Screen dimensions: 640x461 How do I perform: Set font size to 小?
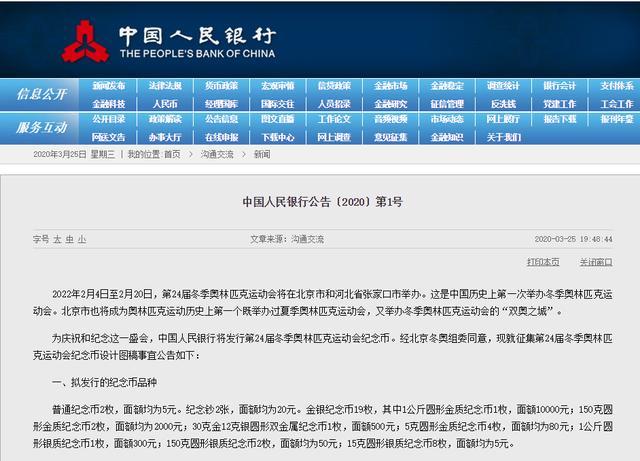pos(82,239)
